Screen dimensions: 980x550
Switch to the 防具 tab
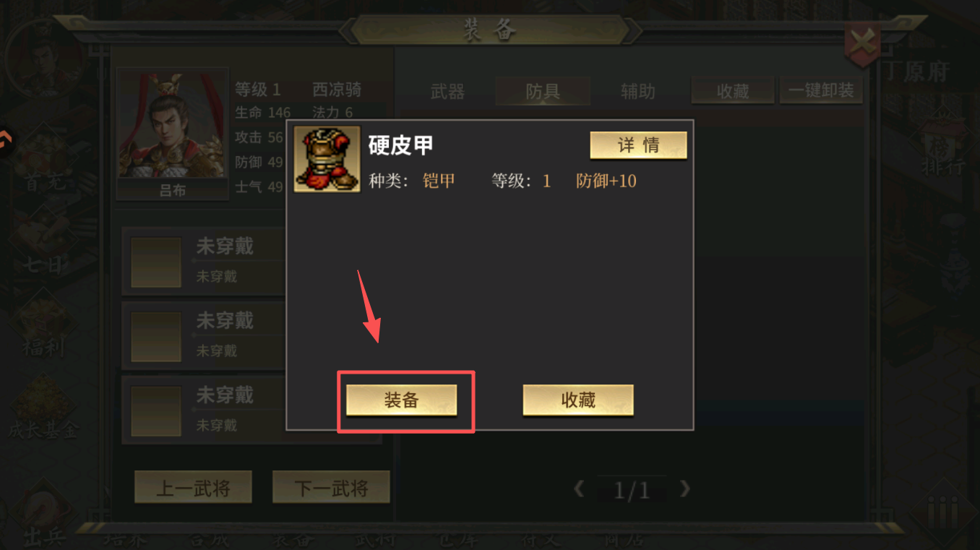(x=543, y=91)
